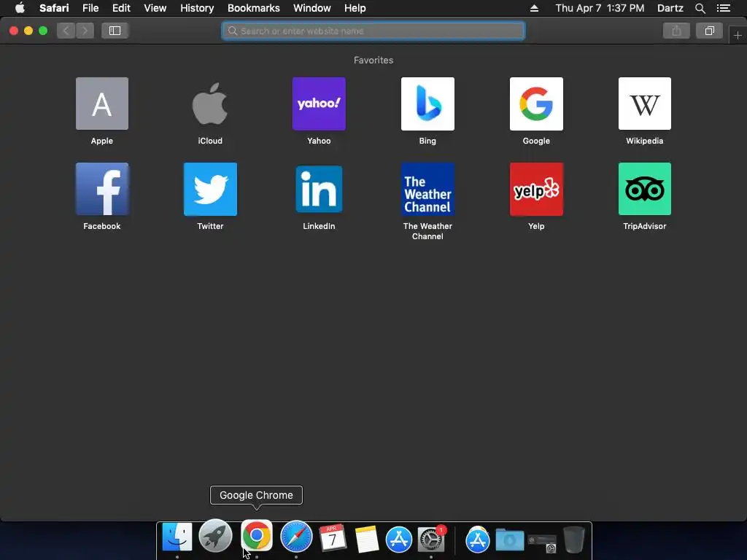This screenshot has width=747, height=560.
Task: Launch Google Chrome from the Dock
Action: tap(256, 536)
